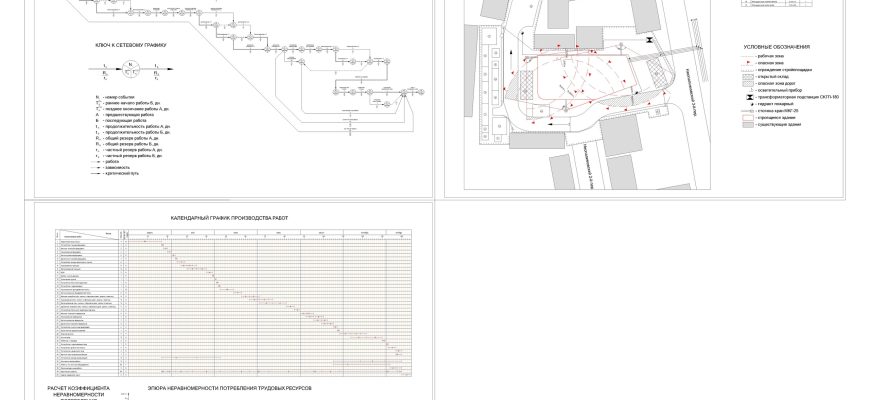This screenshot has width=870, height=400.
Task: Click the transformer substation symbol on the site plan
Action: tap(648, 40)
